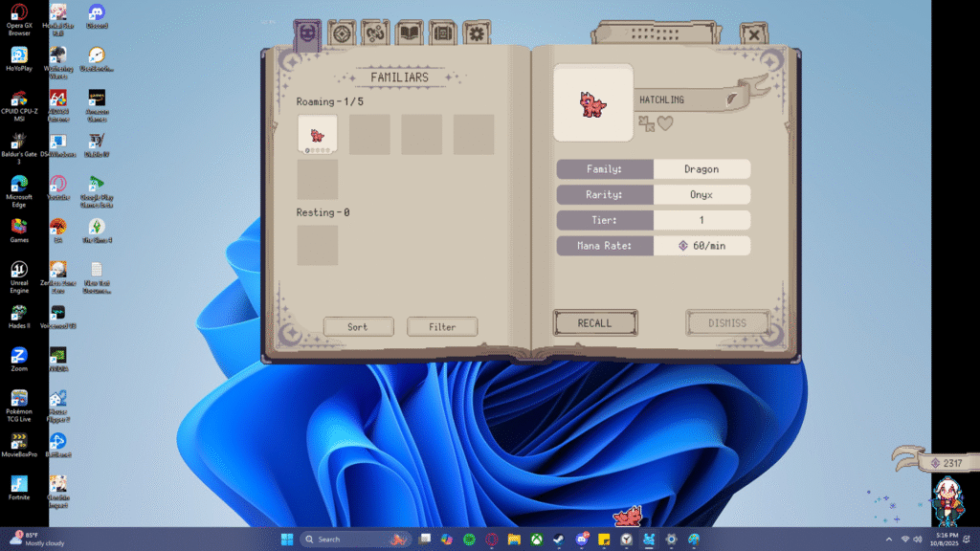Click the empty Resting slot
Image resolution: width=980 pixels, height=551 pixels.
coord(317,245)
